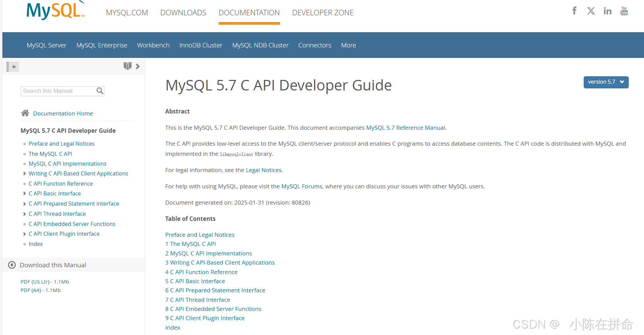644x335 pixels.
Task: Open TOC 1 The MySQL C API
Action: tap(190, 244)
